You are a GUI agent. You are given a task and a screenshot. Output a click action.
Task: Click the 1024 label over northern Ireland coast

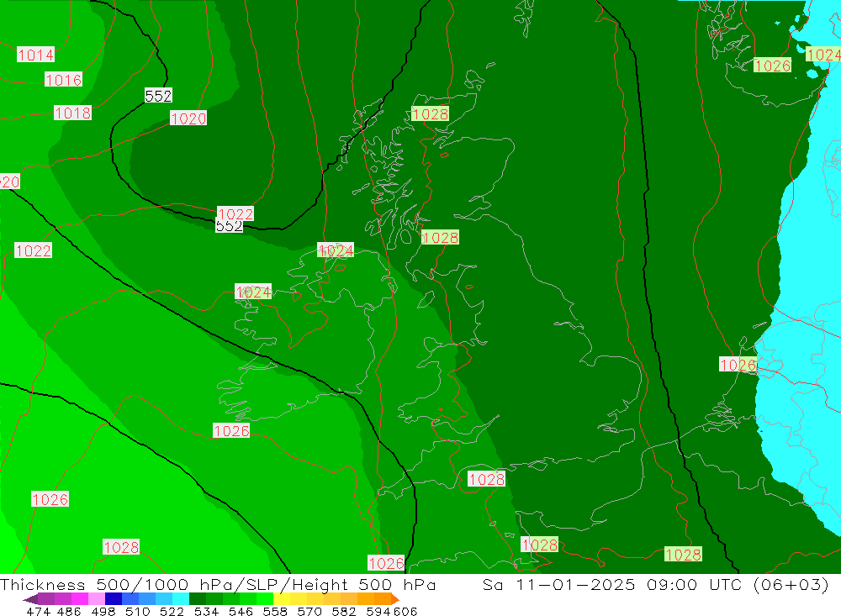[336, 250]
